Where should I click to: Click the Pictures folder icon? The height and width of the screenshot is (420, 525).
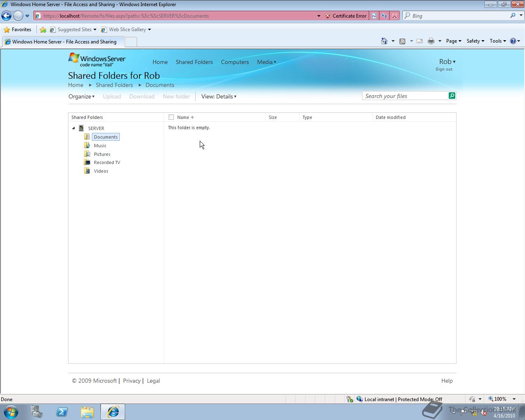[87, 154]
